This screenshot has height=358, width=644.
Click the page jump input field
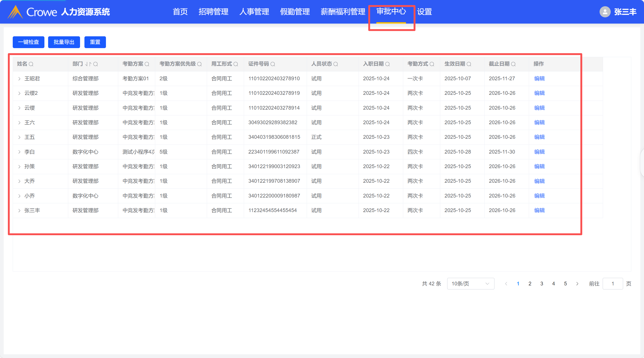[x=613, y=284]
